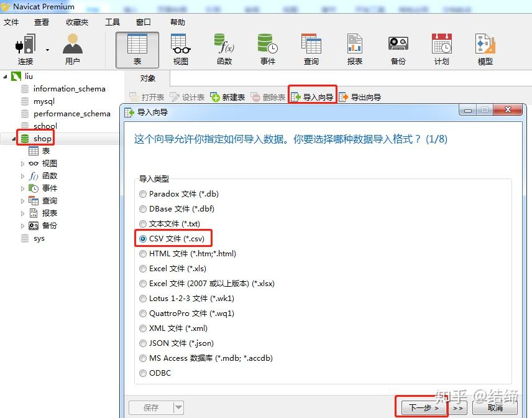Switch to the Objects (对象) tab

(x=147, y=78)
